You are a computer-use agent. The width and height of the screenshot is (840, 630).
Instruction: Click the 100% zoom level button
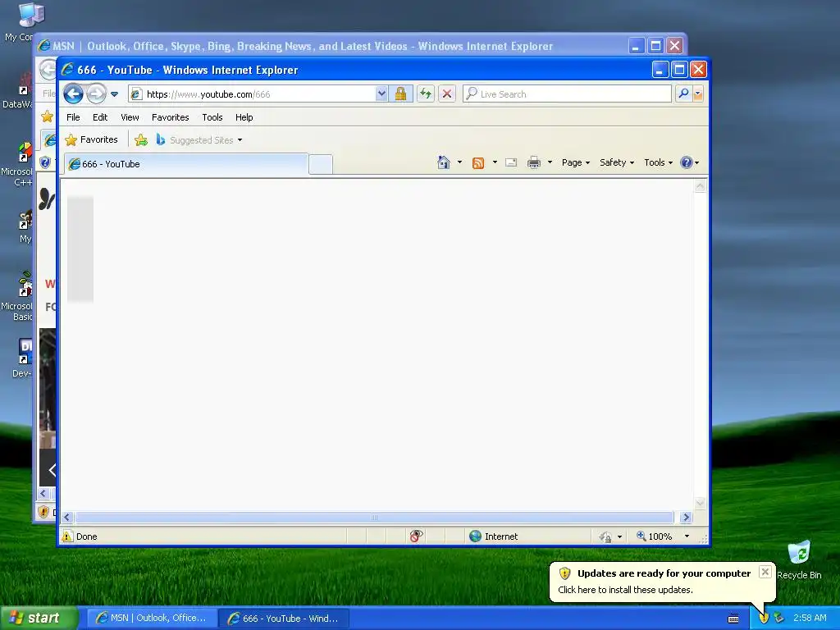point(654,536)
